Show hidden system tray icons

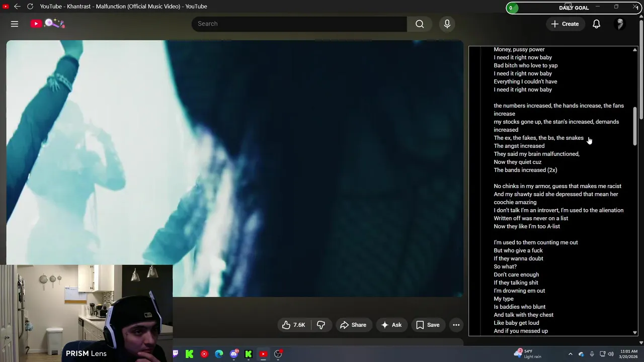click(570, 354)
